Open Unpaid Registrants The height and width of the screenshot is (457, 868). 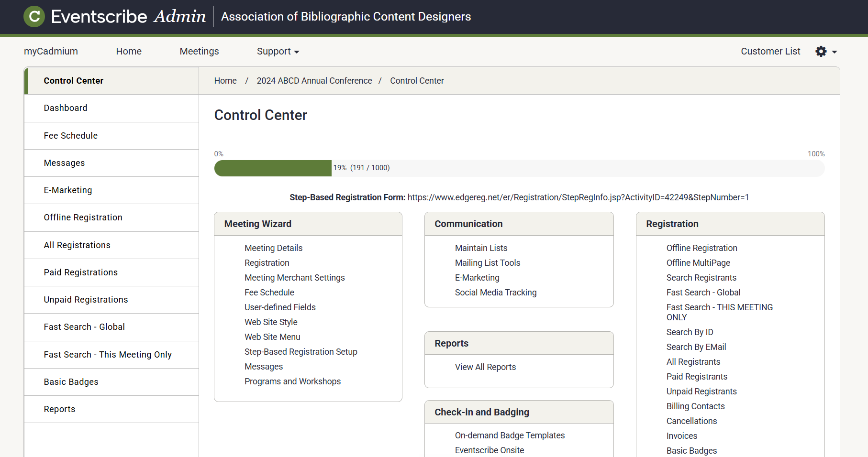pyautogui.click(x=701, y=392)
